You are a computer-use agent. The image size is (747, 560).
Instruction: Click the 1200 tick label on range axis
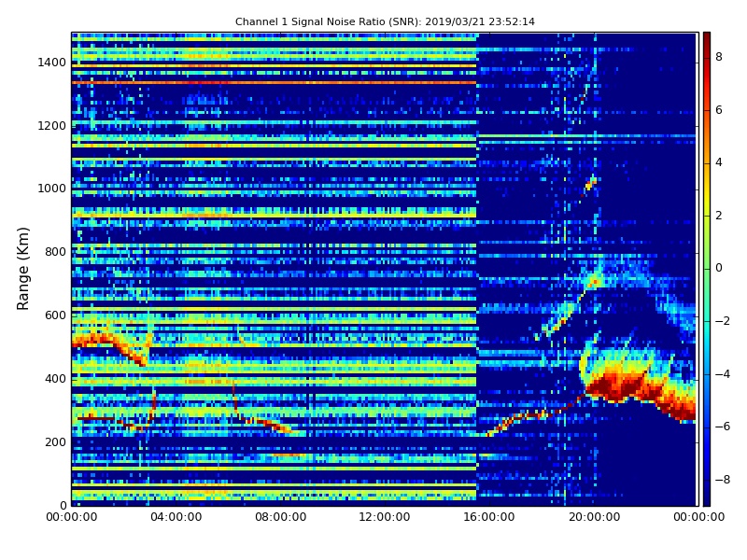click(x=52, y=126)
